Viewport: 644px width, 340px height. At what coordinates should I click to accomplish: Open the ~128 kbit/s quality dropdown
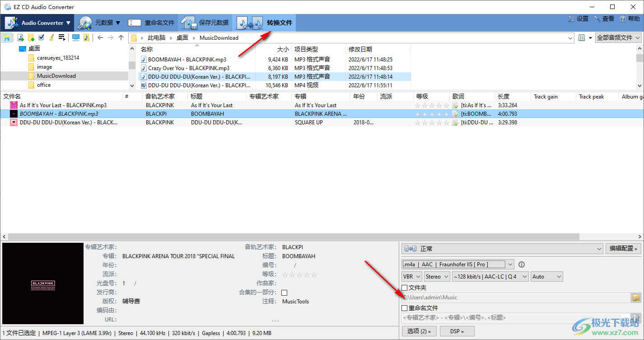[x=491, y=277]
